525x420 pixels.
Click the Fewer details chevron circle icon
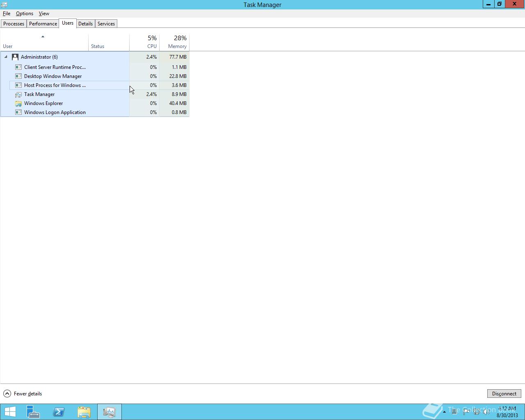tap(7, 394)
